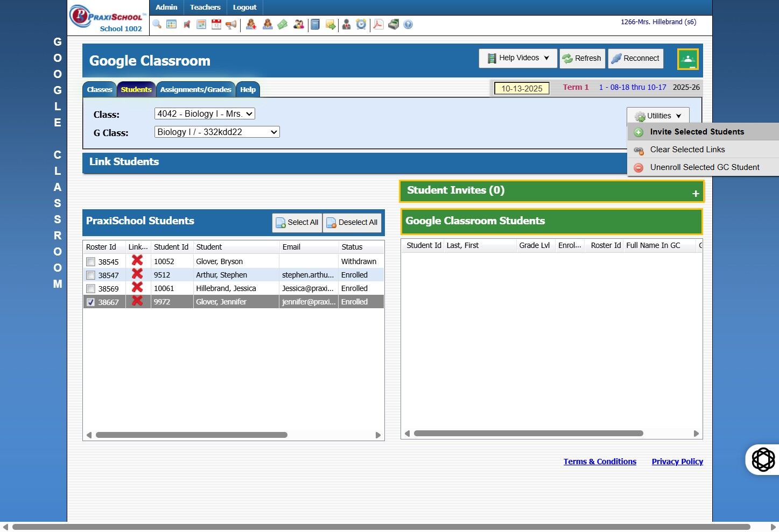Open the Privacy Policy link
The image size is (779, 532).
click(677, 462)
